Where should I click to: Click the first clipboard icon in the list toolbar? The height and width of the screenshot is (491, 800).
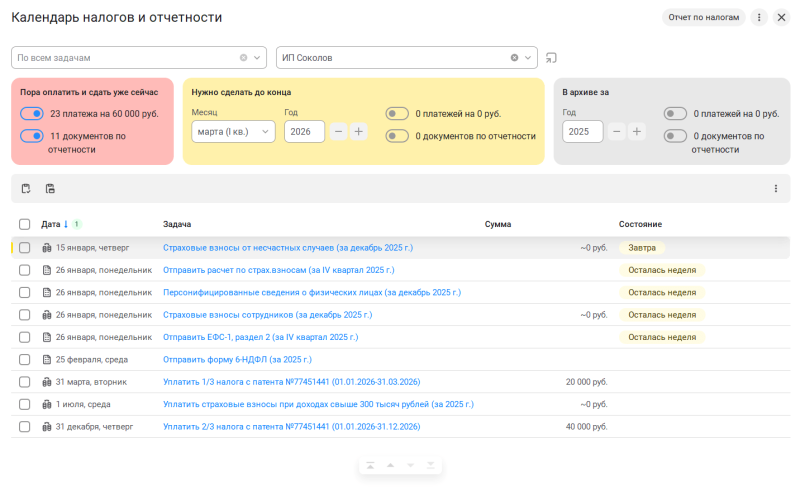(x=26, y=188)
